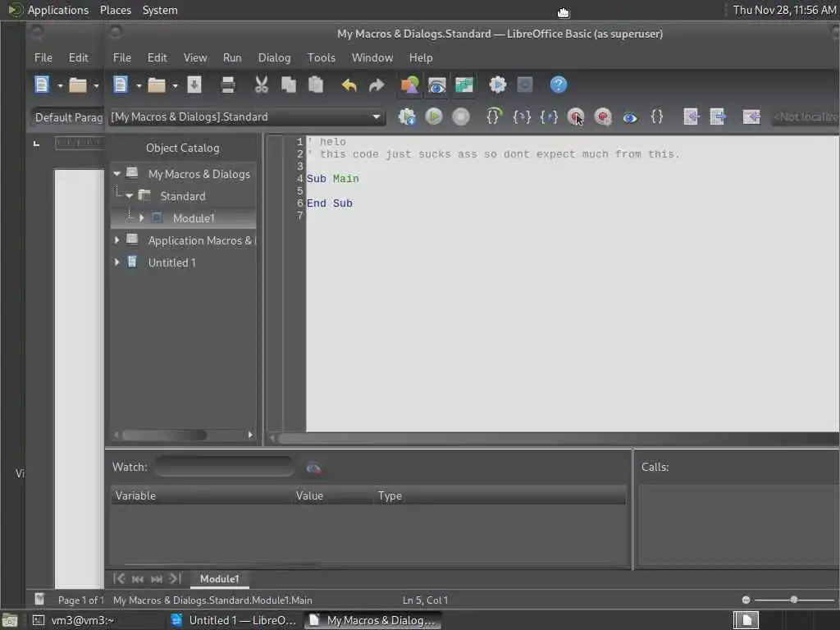
Task: Click the code editor horizontal scrollbar
Action: [557, 438]
